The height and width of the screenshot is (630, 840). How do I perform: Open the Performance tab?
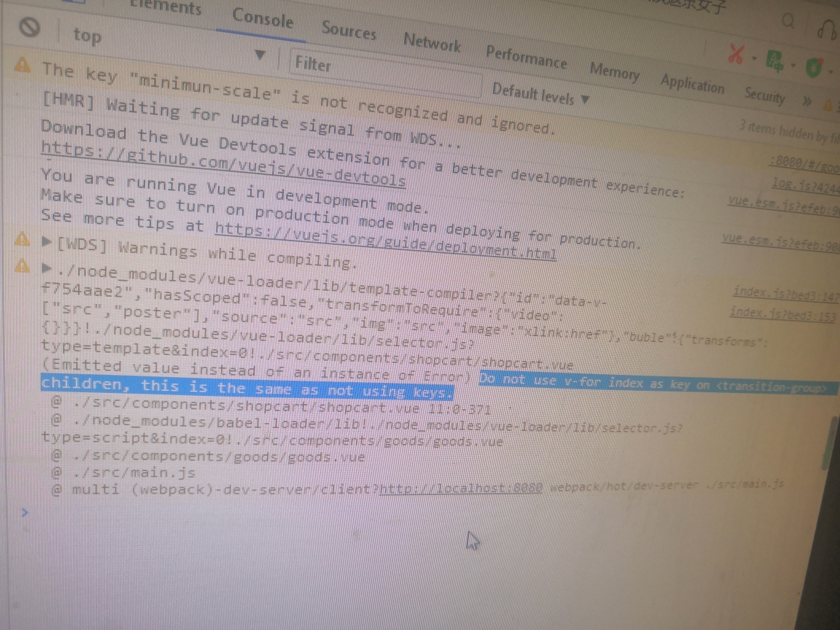coord(526,56)
